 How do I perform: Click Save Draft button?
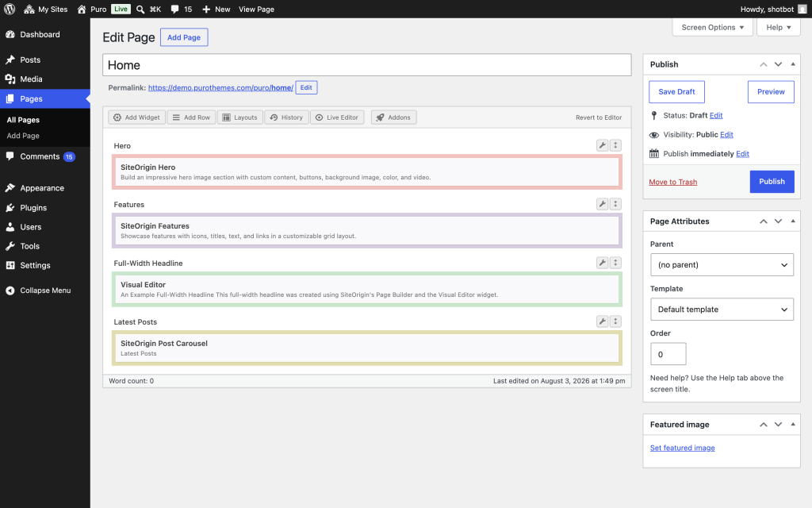(x=676, y=92)
